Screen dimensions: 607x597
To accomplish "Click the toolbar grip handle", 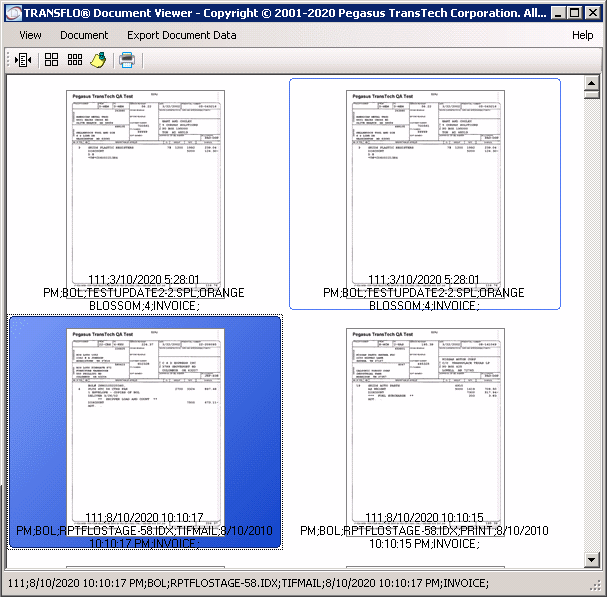I will [x=8, y=60].
